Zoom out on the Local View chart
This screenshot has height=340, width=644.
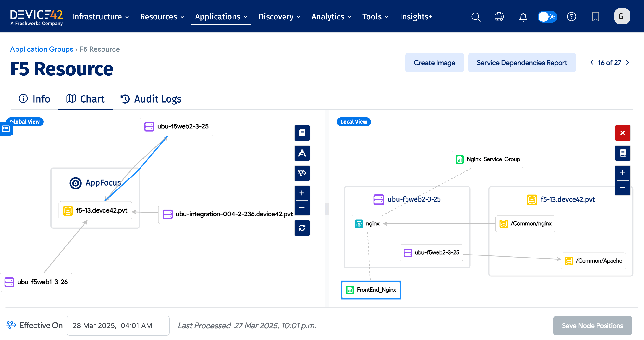pyautogui.click(x=623, y=188)
